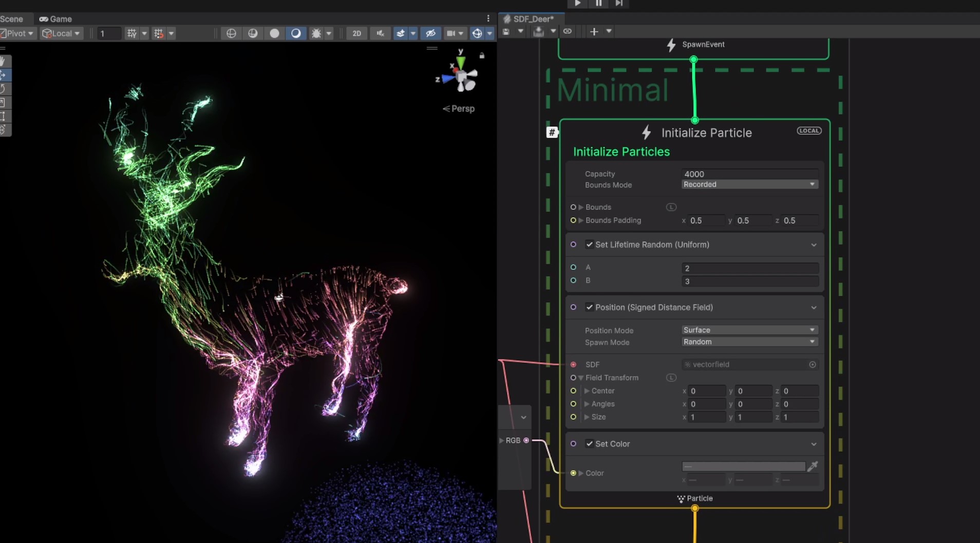980x543 pixels.
Task: Open the save options dropdown arrow
Action: (520, 31)
